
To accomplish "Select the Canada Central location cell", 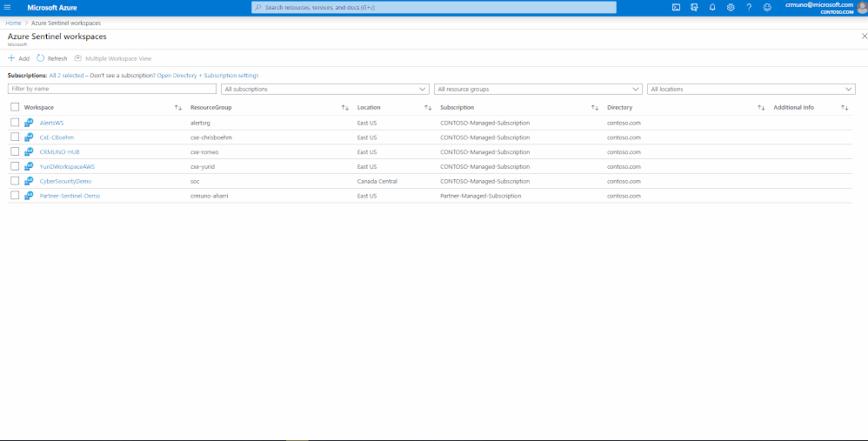I will click(377, 181).
